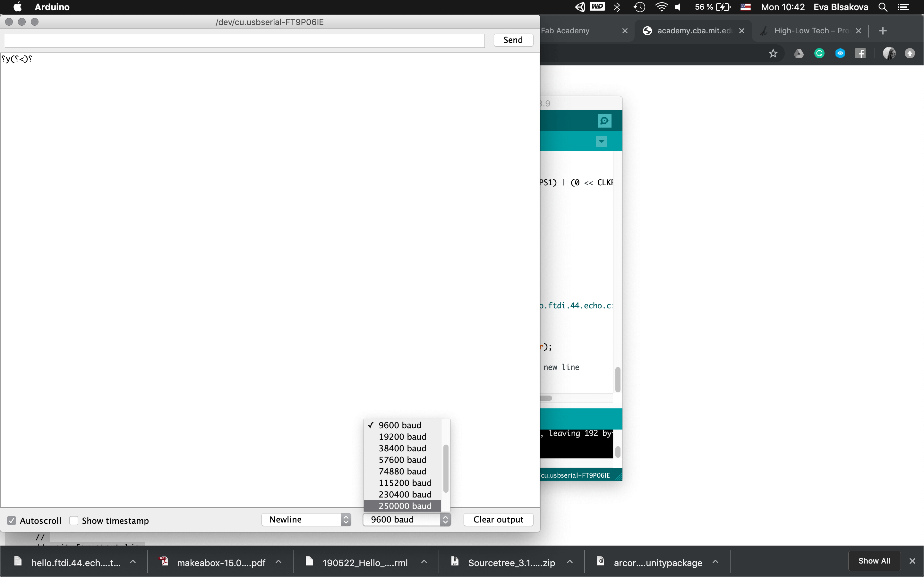Viewport: 924px width, 577px height.
Task: Select 250000 baud option
Action: tap(405, 506)
